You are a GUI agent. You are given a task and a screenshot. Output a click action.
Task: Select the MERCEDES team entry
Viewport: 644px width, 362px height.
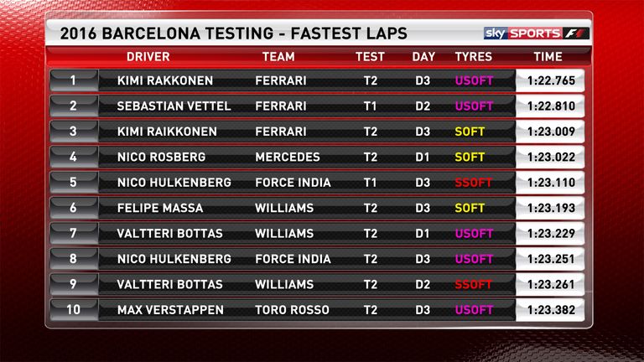(288, 157)
